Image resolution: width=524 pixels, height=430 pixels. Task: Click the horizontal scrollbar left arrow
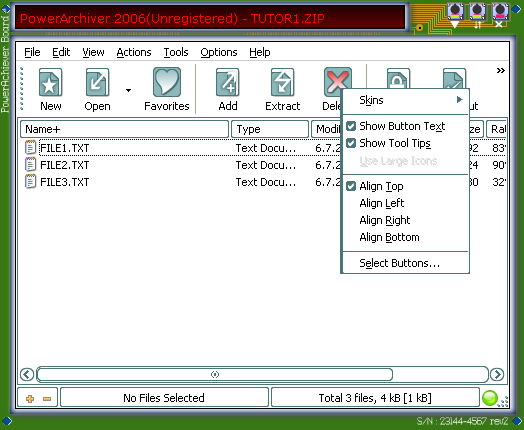[27, 374]
